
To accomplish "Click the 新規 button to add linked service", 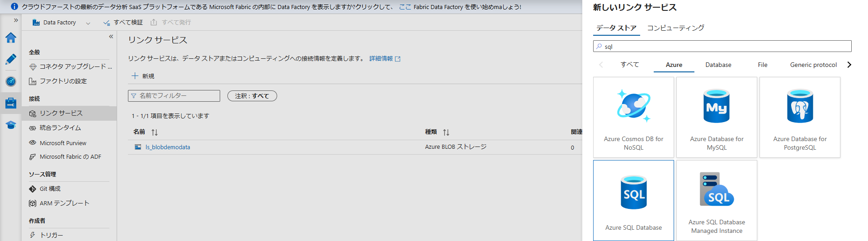I will pyautogui.click(x=143, y=76).
